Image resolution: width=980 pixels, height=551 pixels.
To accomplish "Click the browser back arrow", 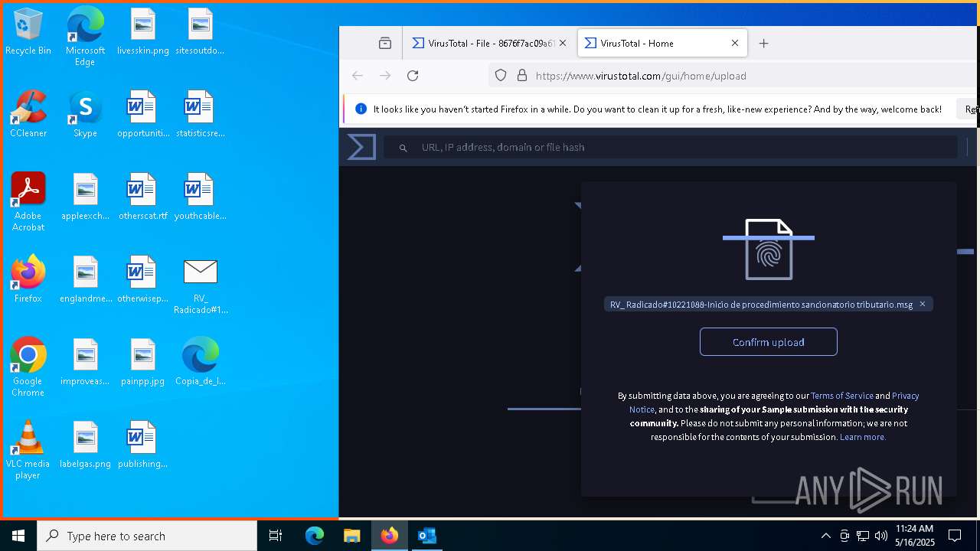I will [358, 76].
